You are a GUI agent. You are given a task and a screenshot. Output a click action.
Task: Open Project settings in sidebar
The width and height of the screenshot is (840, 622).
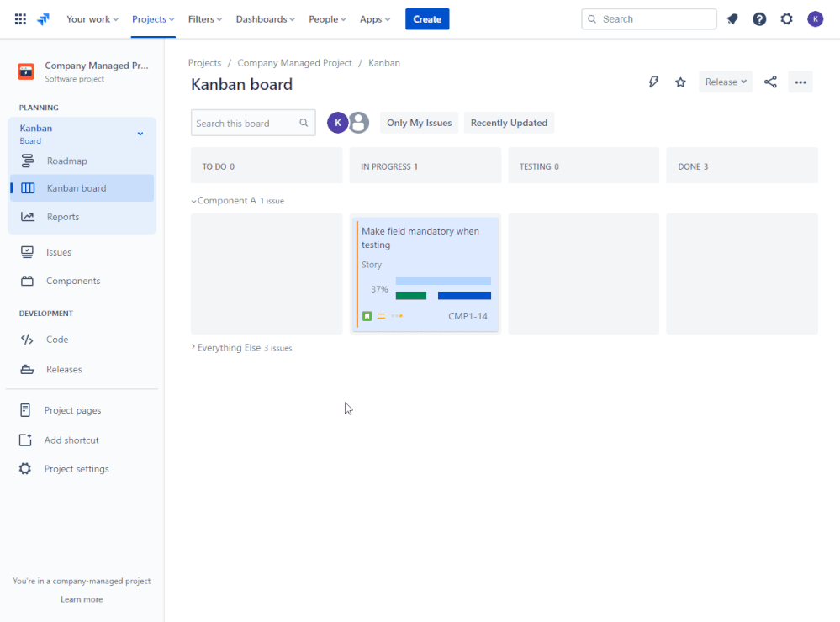82,469
